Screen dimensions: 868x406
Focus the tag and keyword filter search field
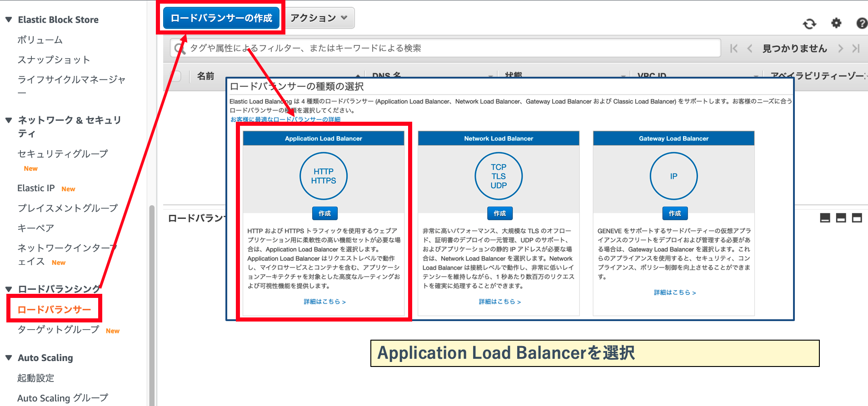(x=445, y=48)
